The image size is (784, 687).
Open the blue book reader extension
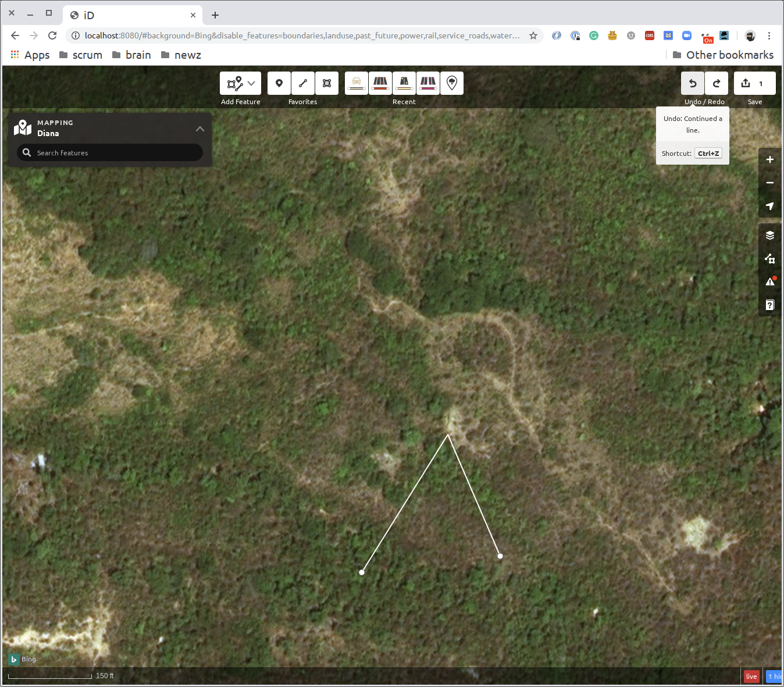668,35
